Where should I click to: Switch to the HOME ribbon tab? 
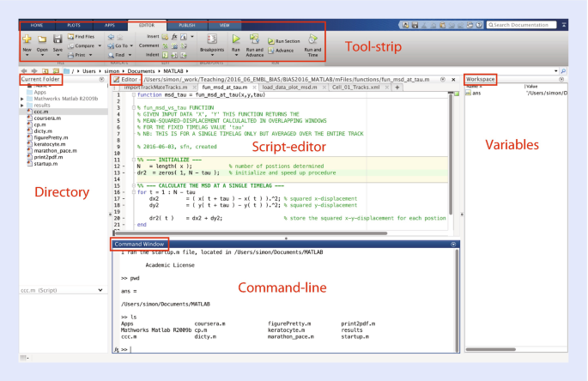tap(37, 25)
